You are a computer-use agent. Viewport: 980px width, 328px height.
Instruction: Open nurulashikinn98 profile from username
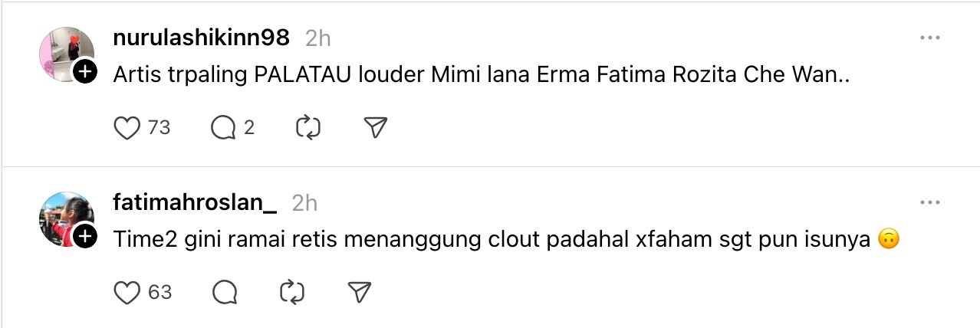[201, 38]
